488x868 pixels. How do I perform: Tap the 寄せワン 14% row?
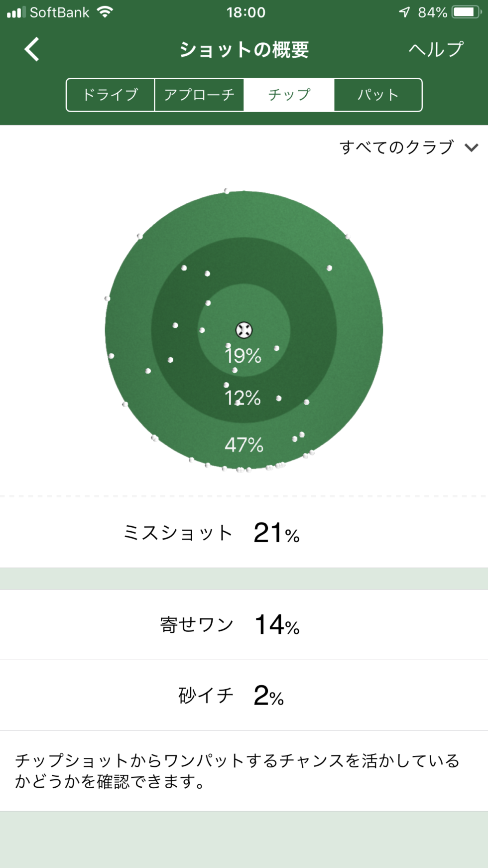coord(244,624)
